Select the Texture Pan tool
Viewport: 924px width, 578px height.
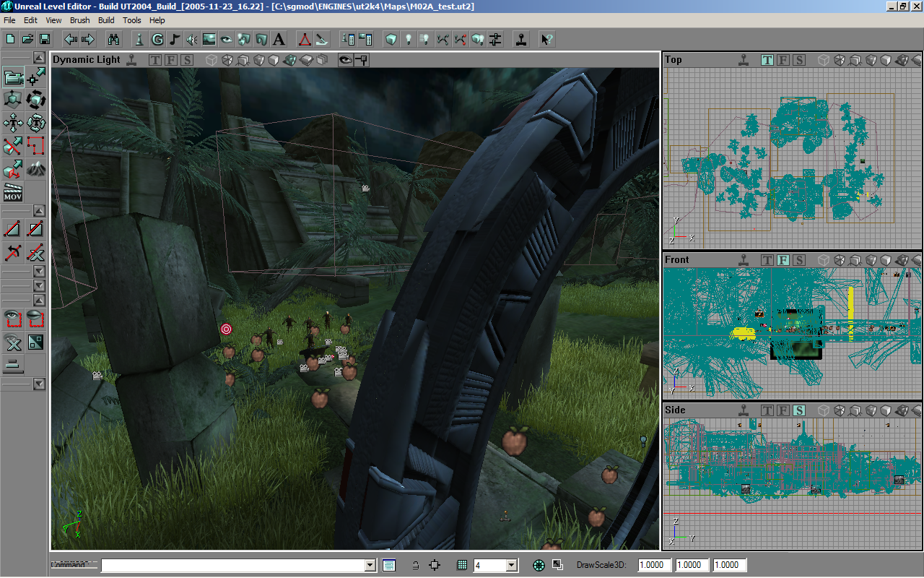(13, 122)
